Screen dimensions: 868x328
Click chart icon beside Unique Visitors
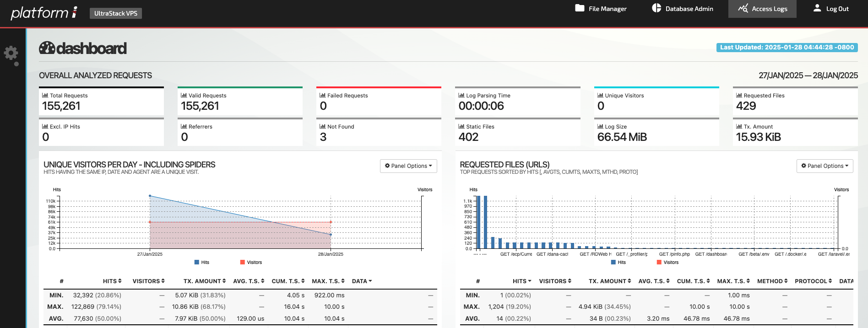600,95
